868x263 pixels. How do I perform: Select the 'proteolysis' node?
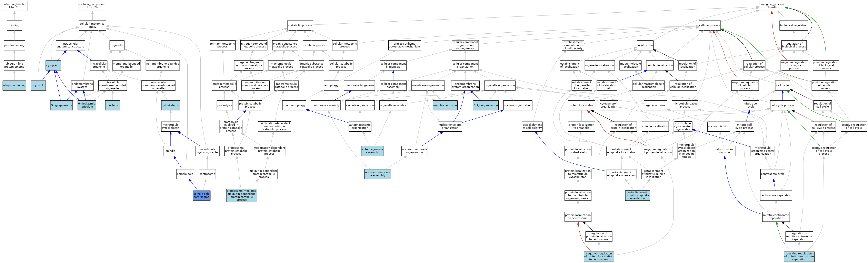click(225, 105)
